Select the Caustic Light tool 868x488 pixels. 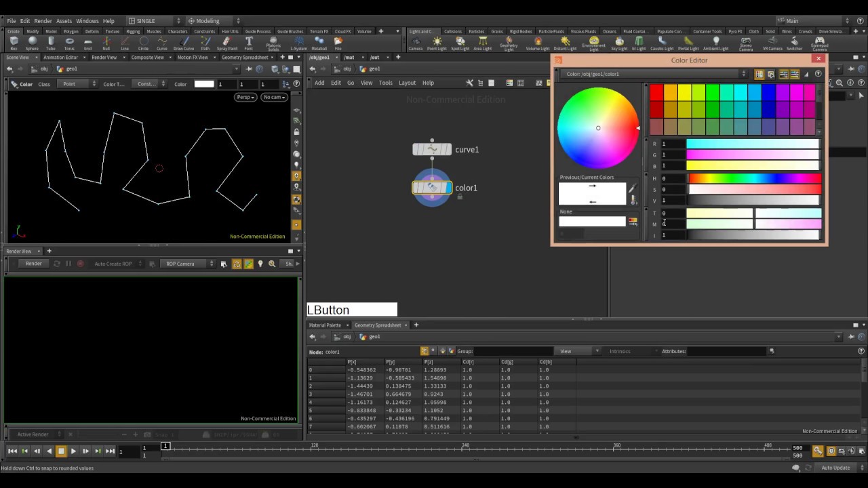point(661,43)
